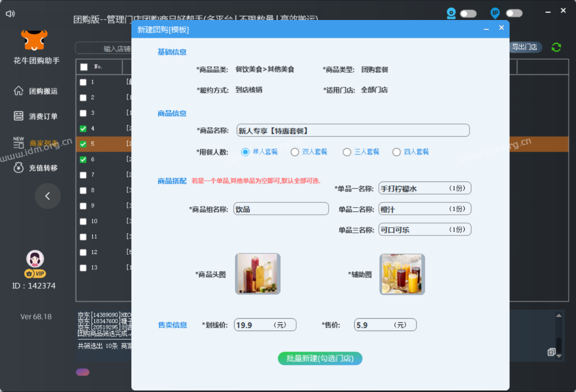576x392 pixels.
Task: Click the 批量新建(勾选门店) button
Action: click(x=320, y=359)
